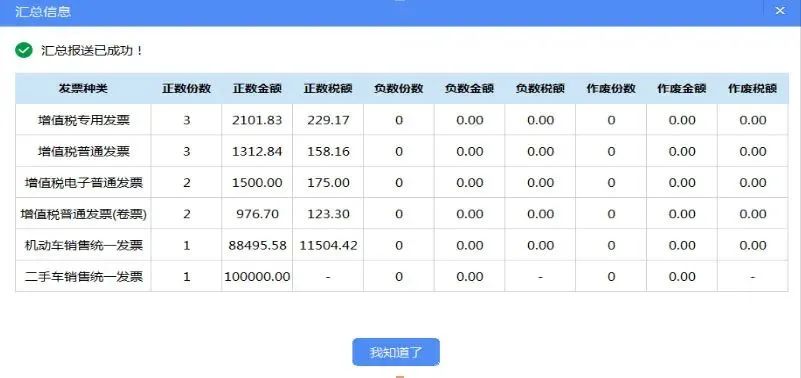
Task: Click 正数份数 count for 机动车销售统一发票
Action: (x=186, y=246)
